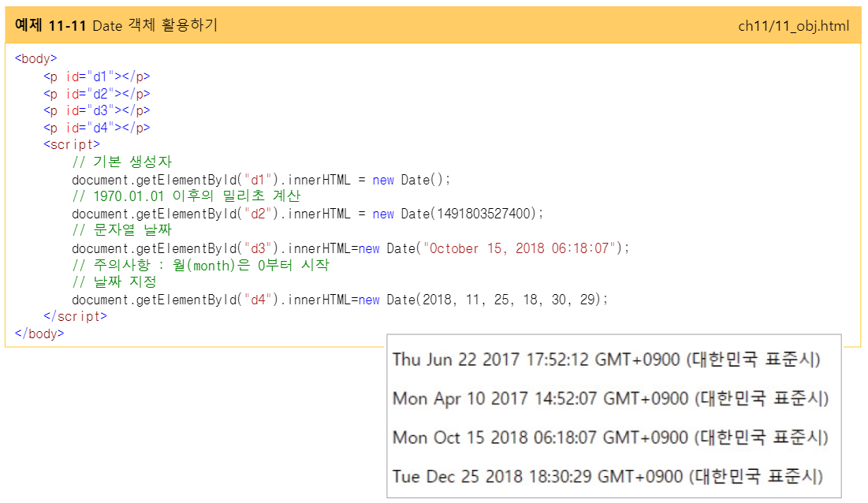This screenshot has height=503, width=868.
Task: Click the code line with Date(2018, 11, 25, 18, 30, 29)
Action: tap(340, 300)
